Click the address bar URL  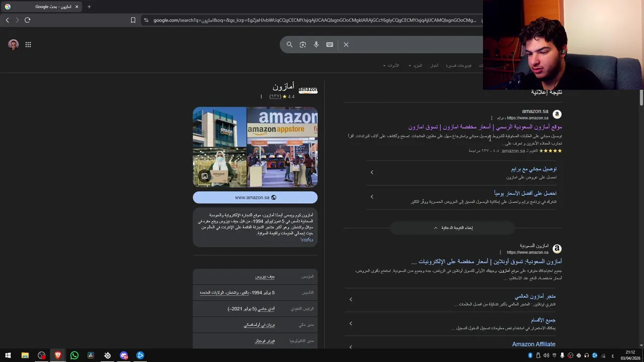(x=314, y=20)
